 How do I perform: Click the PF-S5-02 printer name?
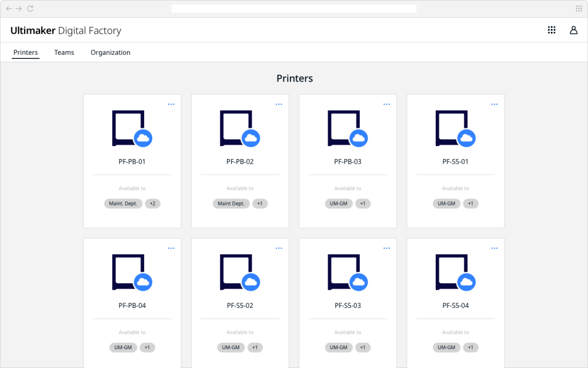240,306
